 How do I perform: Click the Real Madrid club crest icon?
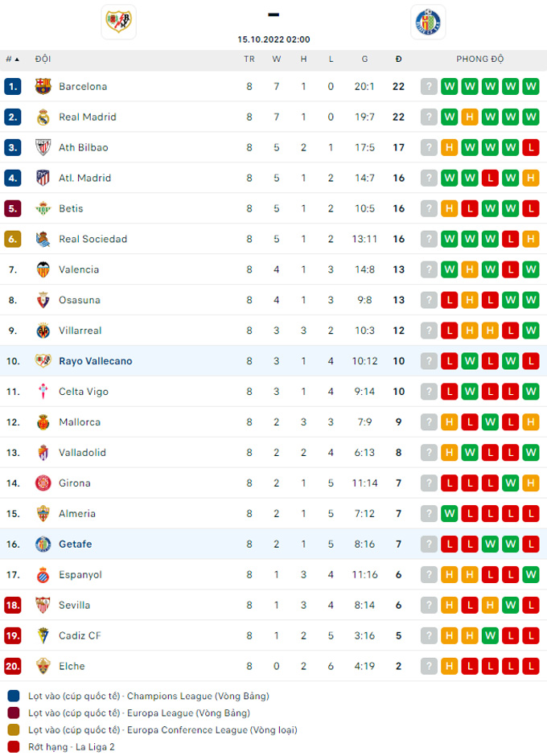[43, 117]
